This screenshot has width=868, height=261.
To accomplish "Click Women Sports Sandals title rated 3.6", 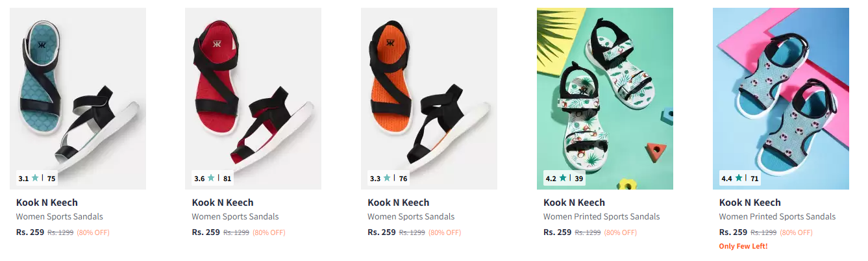I will [x=236, y=217].
